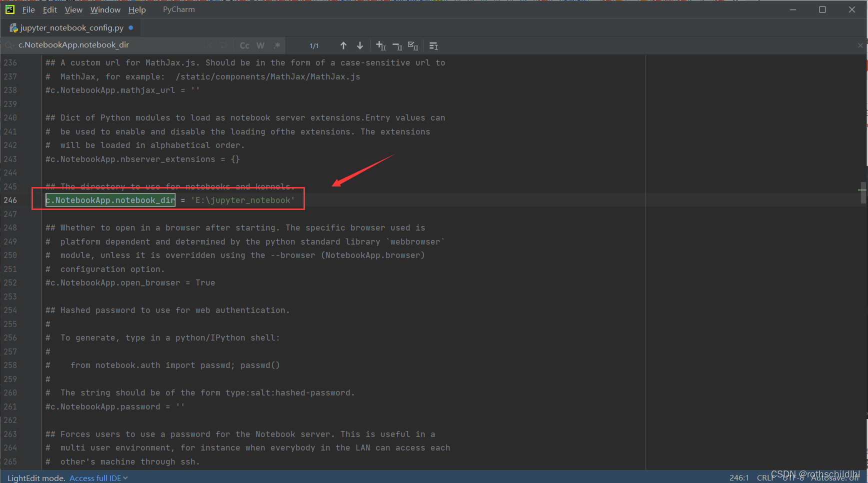The width and height of the screenshot is (868, 483).
Task: Go to previous search occurrence arrow
Action: click(343, 45)
